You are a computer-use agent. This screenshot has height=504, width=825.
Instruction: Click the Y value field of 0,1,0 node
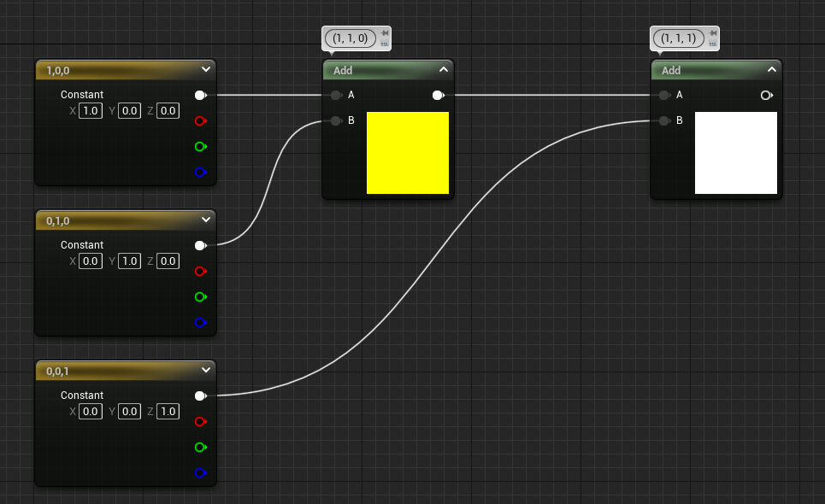(129, 261)
